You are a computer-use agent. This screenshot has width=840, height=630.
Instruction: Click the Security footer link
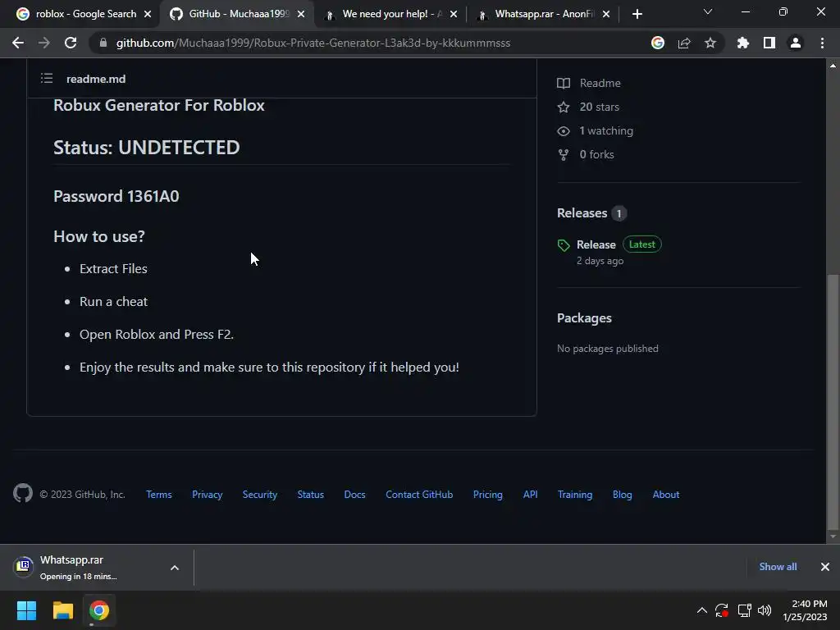pos(260,495)
